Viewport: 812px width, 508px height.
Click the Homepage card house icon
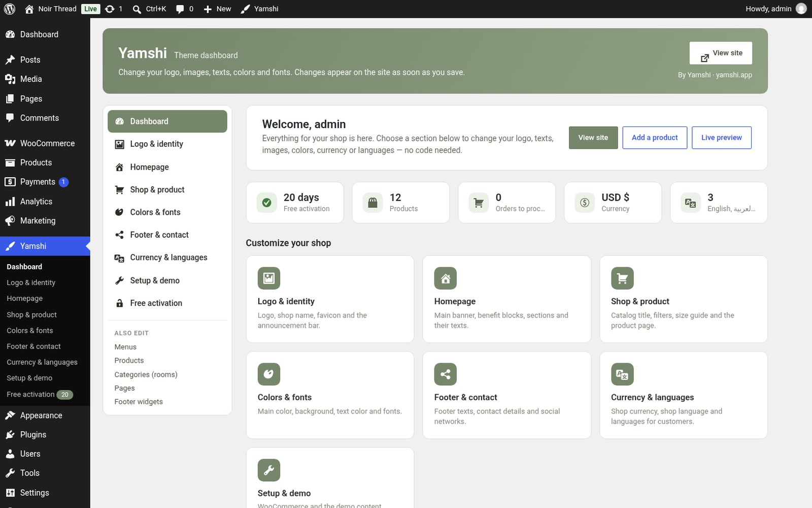point(446,278)
